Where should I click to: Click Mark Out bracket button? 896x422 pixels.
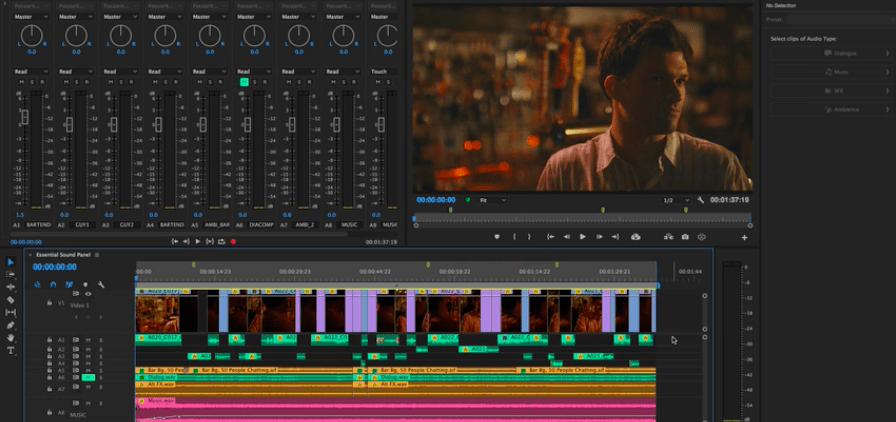coord(529,237)
